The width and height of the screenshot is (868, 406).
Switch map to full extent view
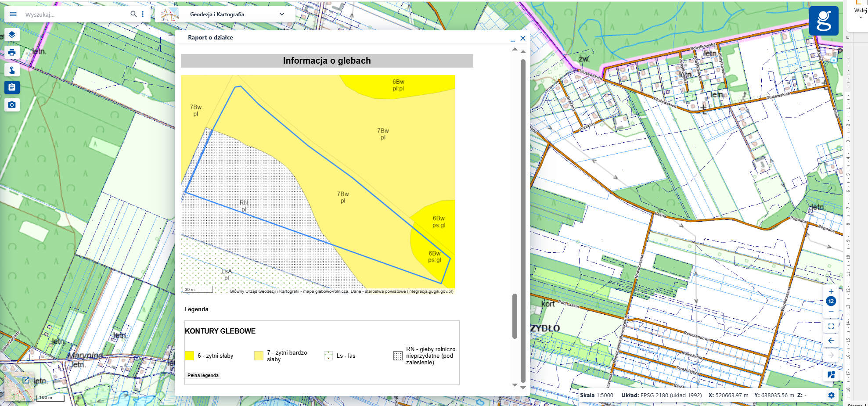coord(831,326)
